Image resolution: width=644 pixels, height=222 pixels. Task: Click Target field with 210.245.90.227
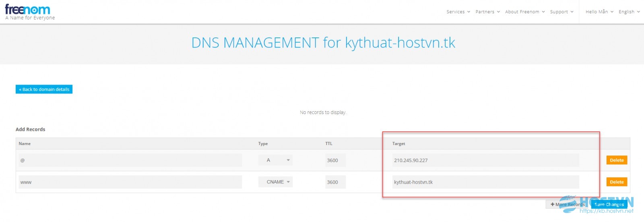click(485, 160)
